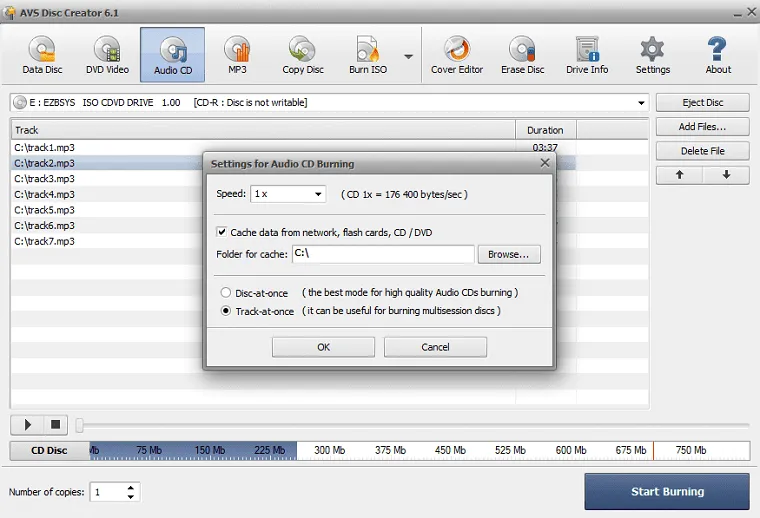Image resolution: width=760 pixels, height=518 pixels.
Task: Open the Burn ISO tool
Action: [x=368, y=55]
